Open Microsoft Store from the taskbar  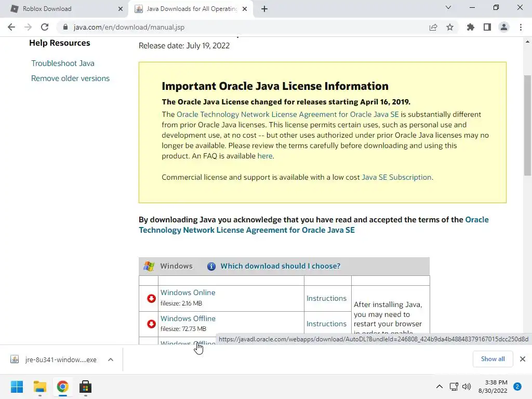(x=86, y=387)
